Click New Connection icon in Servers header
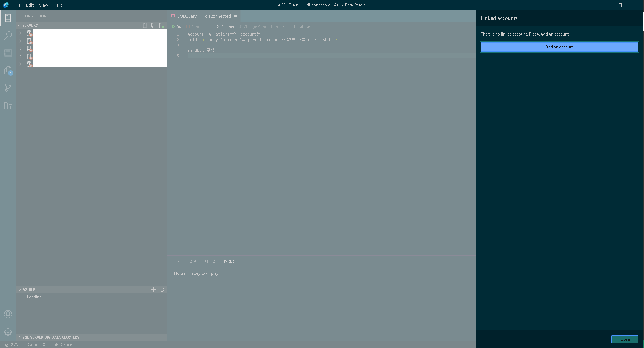This screenshot has width=644, height=348. pos(145,25)
